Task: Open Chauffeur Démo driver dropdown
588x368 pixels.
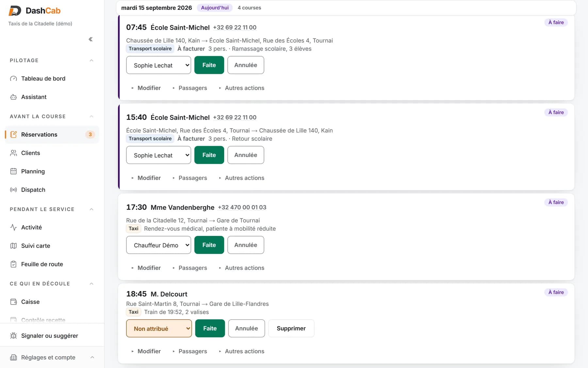Action: click(x=158, y=245)
